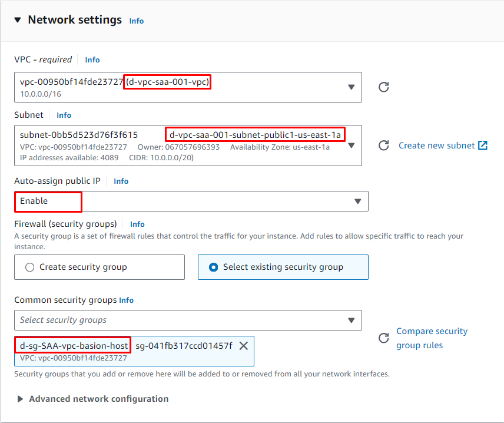Refresh the VPC list
This screenshot has width=504, height=423.
click(x=383, y=87)
